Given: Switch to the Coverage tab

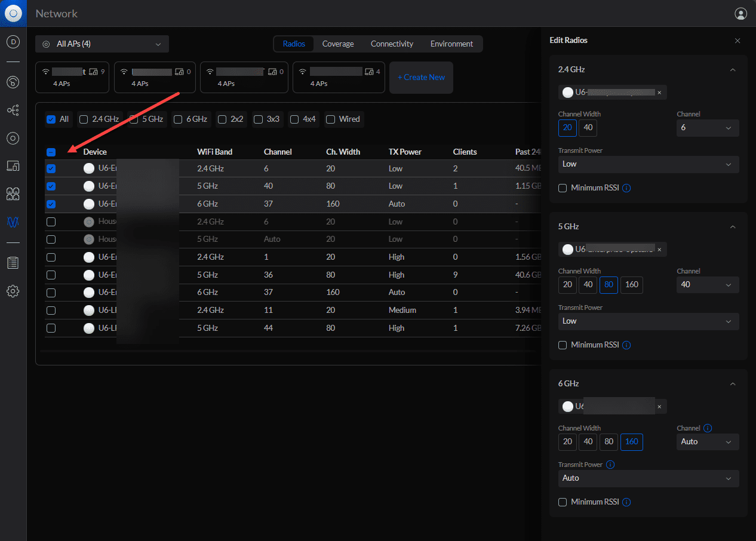Looking at the screenshot, I should pos(338,44).
